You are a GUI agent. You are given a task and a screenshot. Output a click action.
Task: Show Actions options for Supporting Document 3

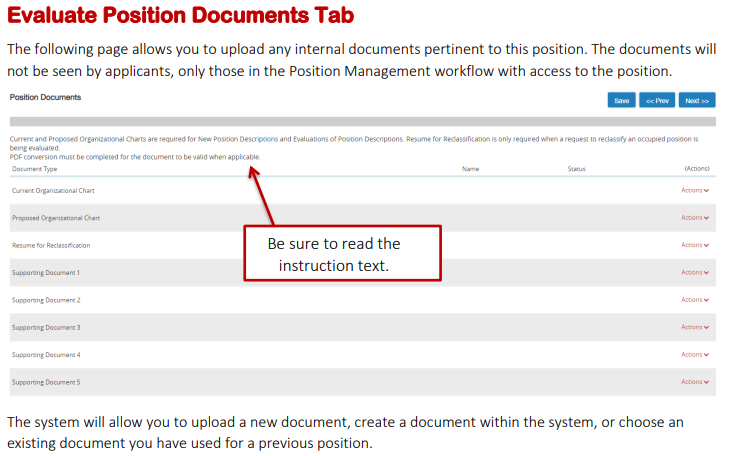(x=695, y=327)
